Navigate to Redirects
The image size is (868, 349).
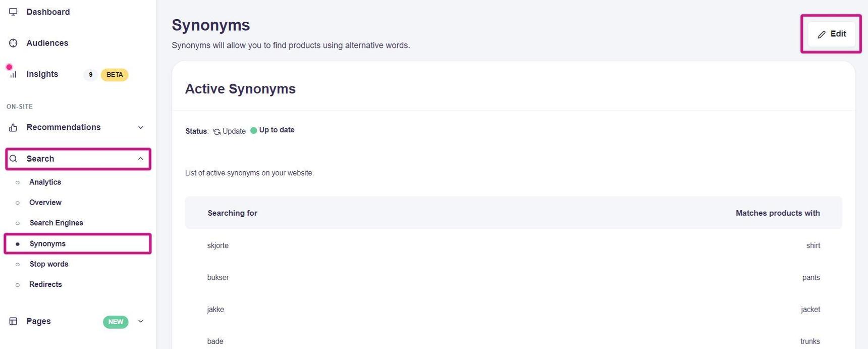click(x=45, y=284)
